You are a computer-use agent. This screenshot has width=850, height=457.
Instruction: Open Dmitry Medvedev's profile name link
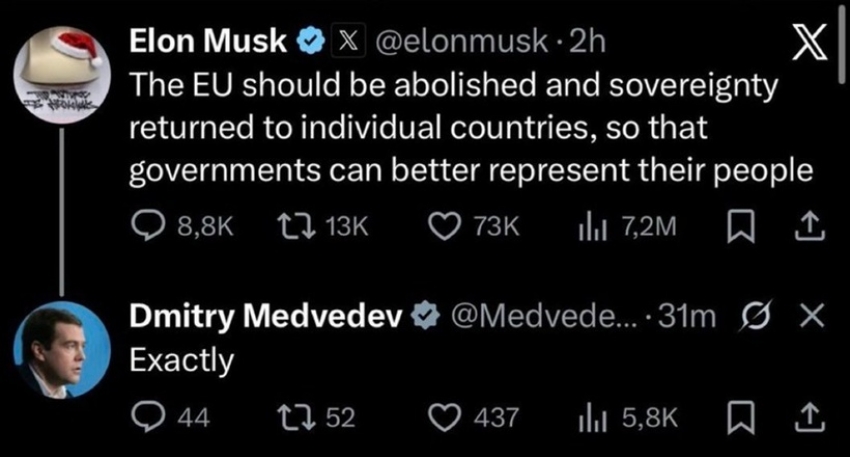tap(267, 317)
